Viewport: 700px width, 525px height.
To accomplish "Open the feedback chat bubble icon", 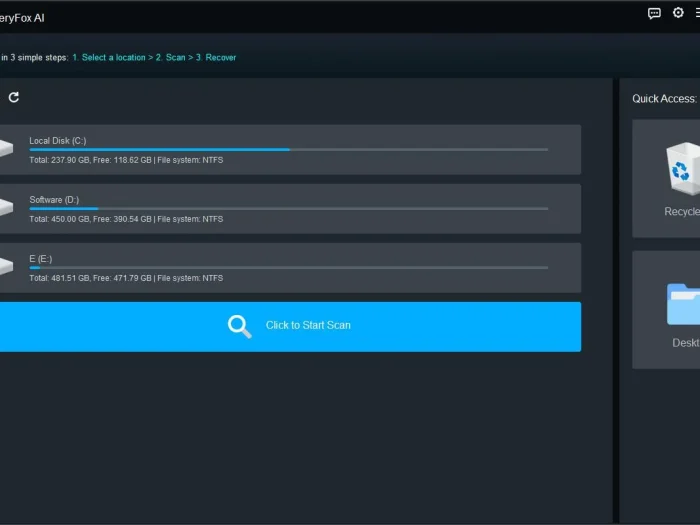I will pos(654,13).
